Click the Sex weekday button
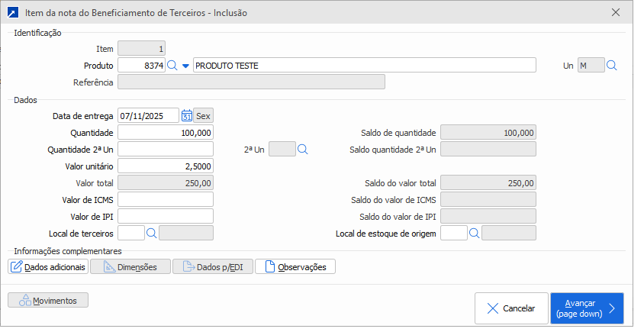644x332 pixels. [204, 116]
